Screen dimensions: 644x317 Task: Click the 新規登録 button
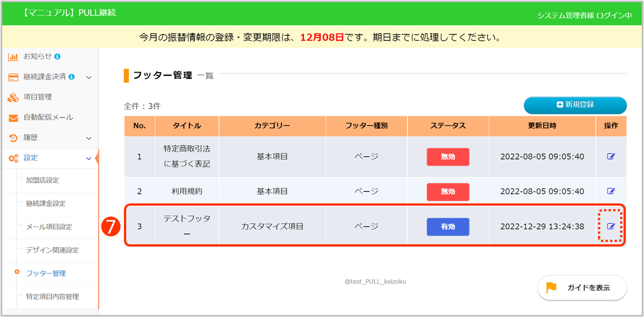[x=575, y=105]
